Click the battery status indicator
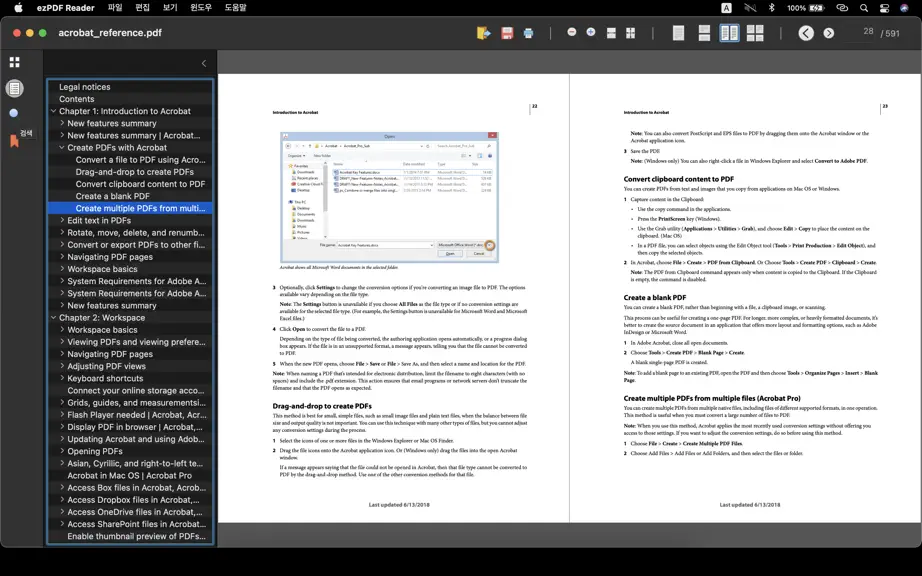The width and height of the screenshot is (922, 576). tap(806, 8)
